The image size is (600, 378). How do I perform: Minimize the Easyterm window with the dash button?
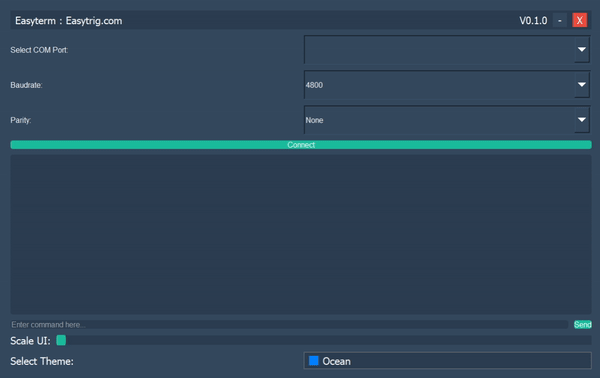pyautogui.click(x=560, y=20)
